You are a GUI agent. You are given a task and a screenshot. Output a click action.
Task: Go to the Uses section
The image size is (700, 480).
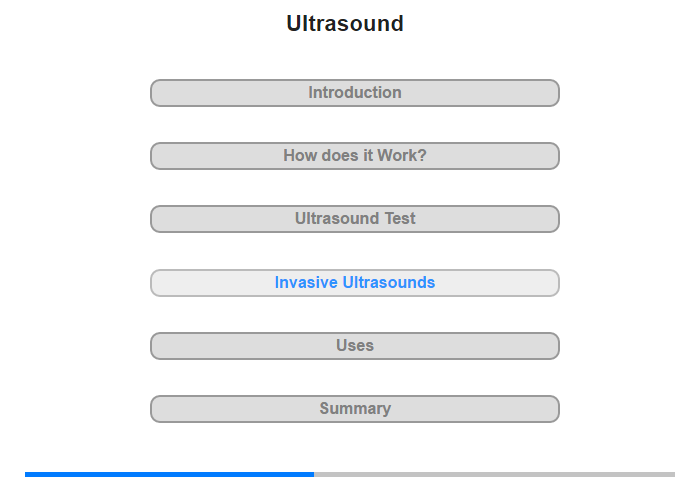[x=354, y=346]
